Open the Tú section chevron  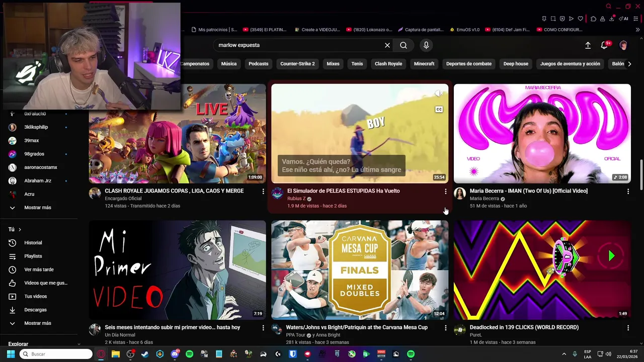coord(20,230)
